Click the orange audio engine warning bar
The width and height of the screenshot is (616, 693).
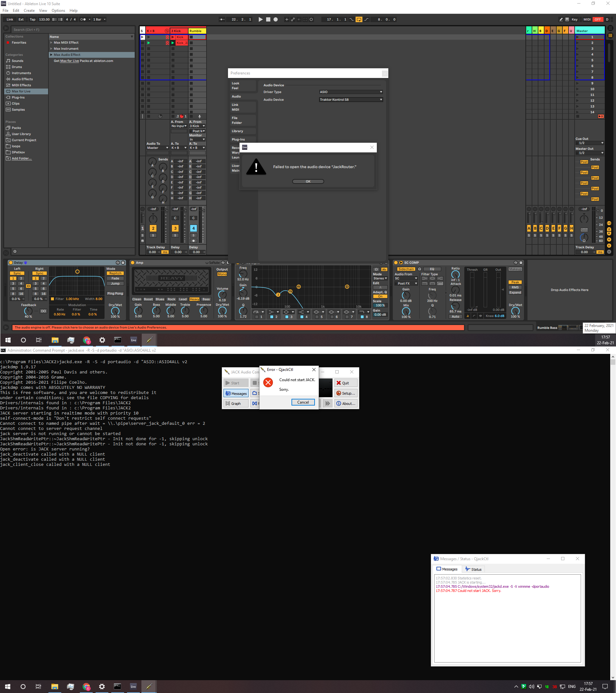(237, 327)
